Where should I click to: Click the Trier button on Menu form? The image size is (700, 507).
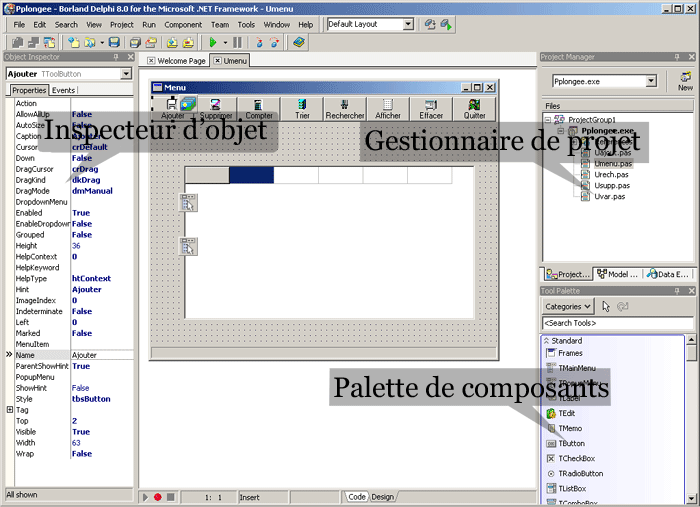point(302,109)
